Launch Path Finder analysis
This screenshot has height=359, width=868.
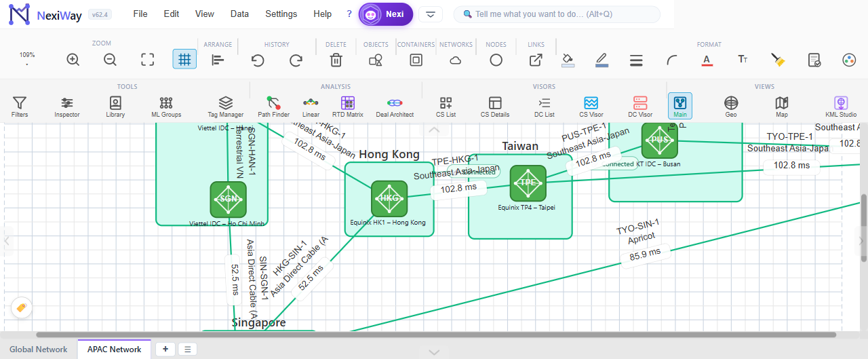tap(273, 106)
